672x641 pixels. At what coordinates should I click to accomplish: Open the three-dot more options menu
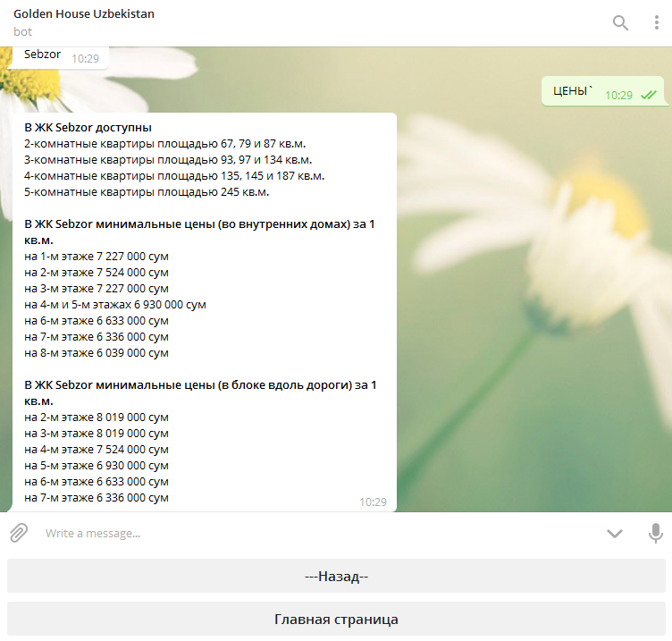pyautogui.click(x=656, y=23)
